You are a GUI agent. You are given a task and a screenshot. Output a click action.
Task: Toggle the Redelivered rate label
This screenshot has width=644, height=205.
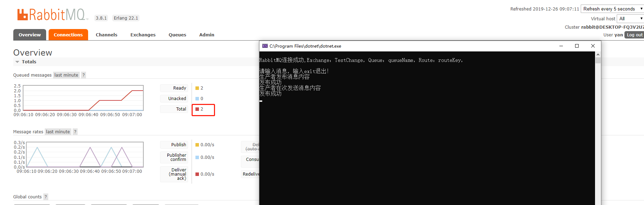[250, 174]
